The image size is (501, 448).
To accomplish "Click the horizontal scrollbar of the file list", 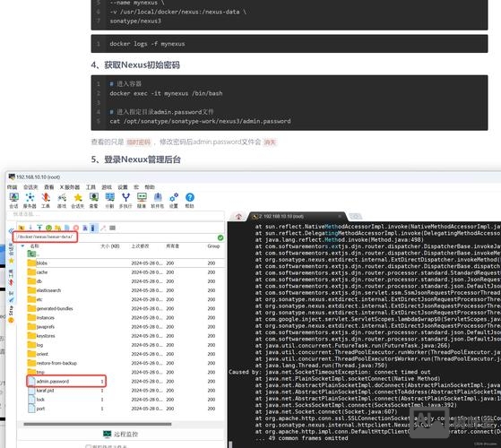I will (x=98, y=425).
